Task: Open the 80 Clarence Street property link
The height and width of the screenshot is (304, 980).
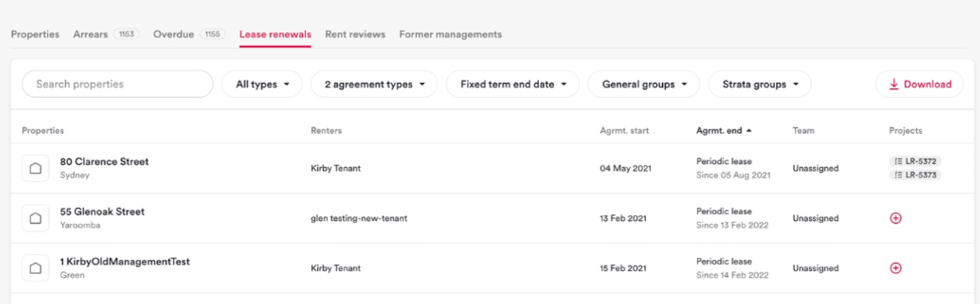Action: pos(104,162)
